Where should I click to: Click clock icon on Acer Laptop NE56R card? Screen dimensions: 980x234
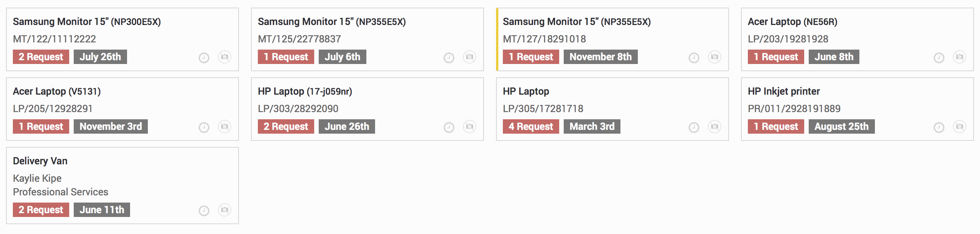tap(939, 58)
